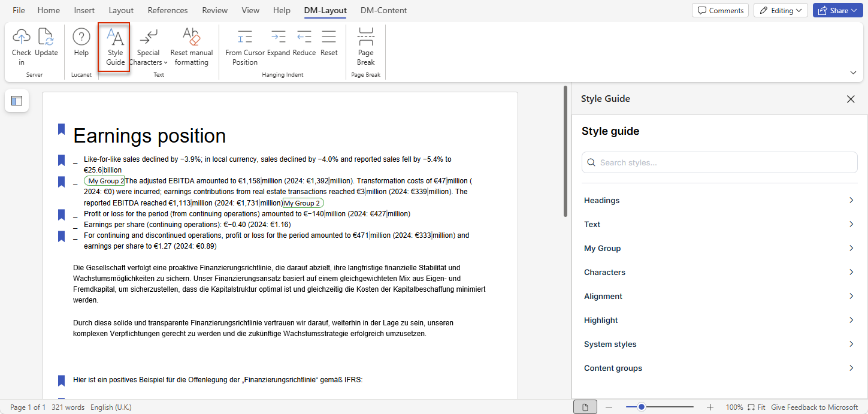Click bookmark beside Hier ist ein positives paragraph

click(61, 380)
